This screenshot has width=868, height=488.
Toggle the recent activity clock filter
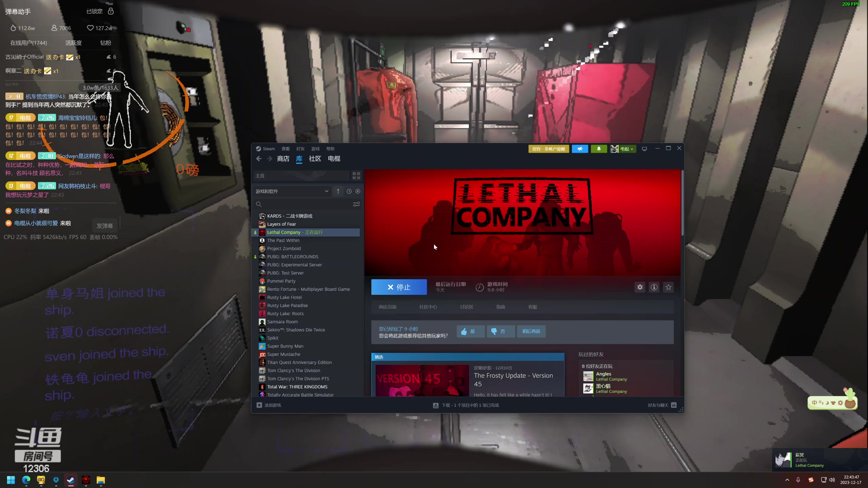pos(349,191)
